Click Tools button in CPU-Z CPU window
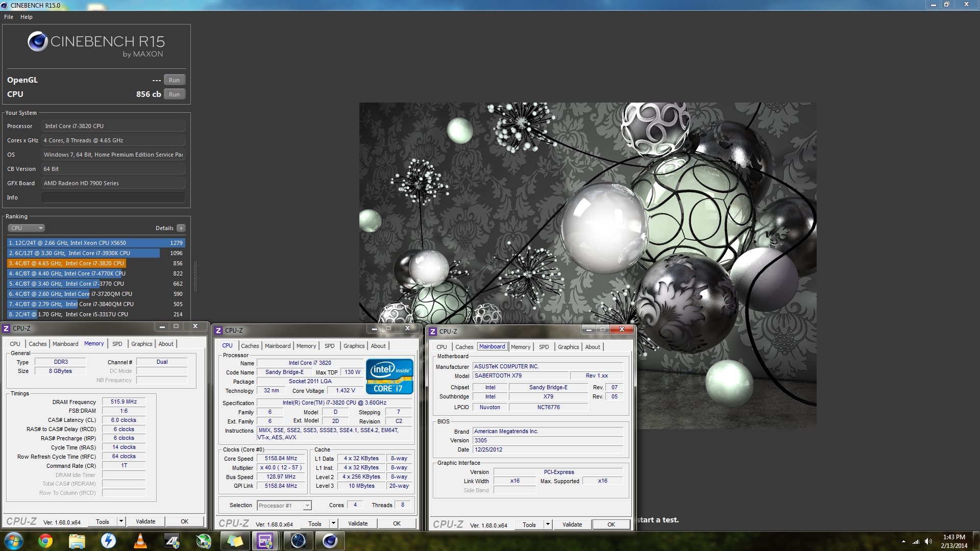This screenshot has width=980, height=551. [x=315, y=523]
